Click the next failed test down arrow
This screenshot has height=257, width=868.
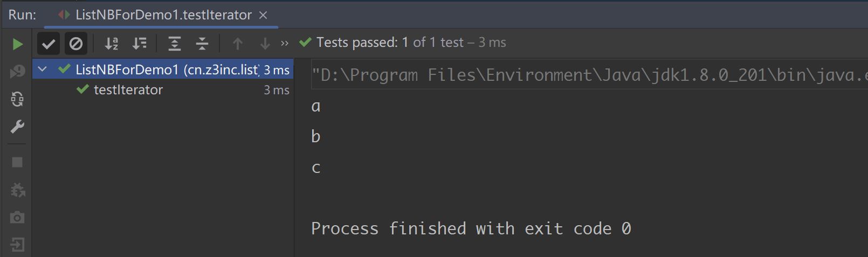point(265,44)
